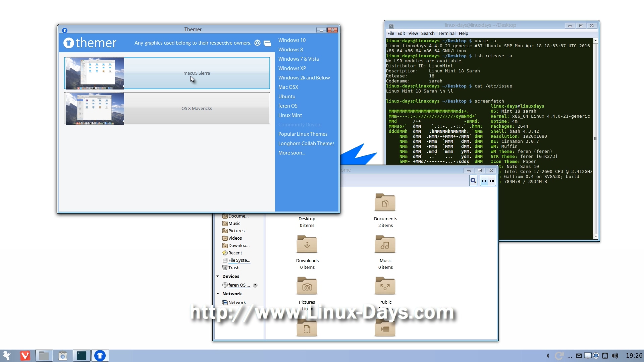The width and height of the screenshot is (644, 362).
Task: Expand hidden tray icons arrow
Action: [548, 356]
